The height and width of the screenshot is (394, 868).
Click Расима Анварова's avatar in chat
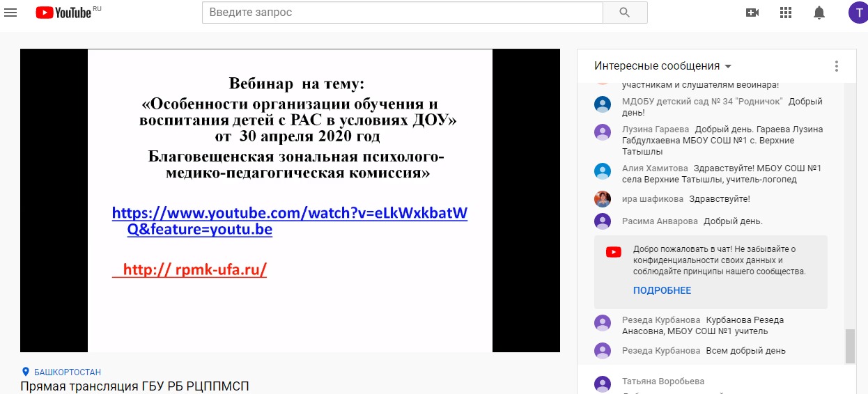[603, 221]
